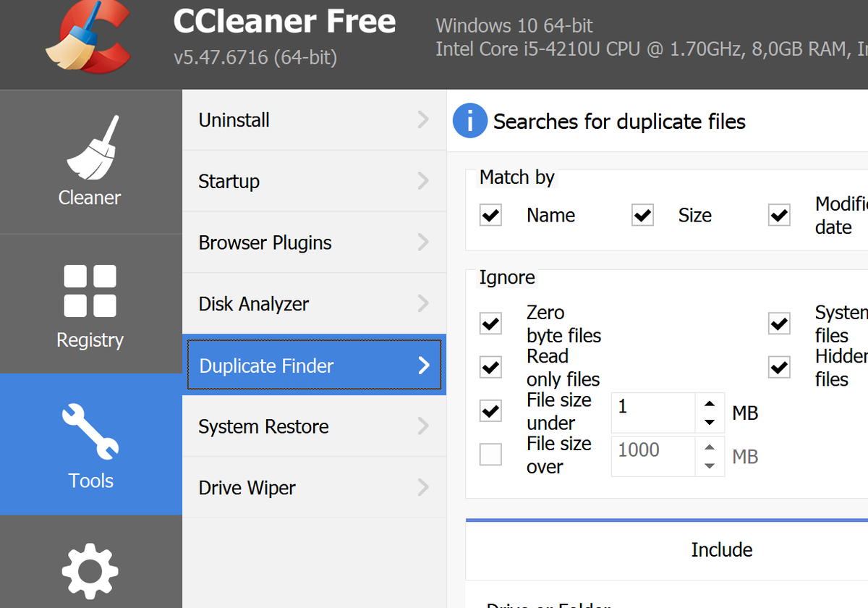Toggle Ignore Read only files
This screenshot has width=868, height=608.
(490, 367)
